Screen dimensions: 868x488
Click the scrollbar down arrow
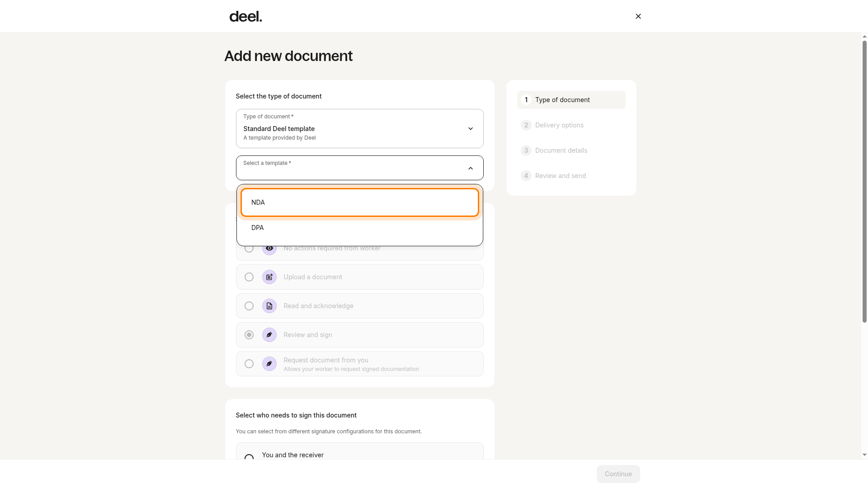864,455
